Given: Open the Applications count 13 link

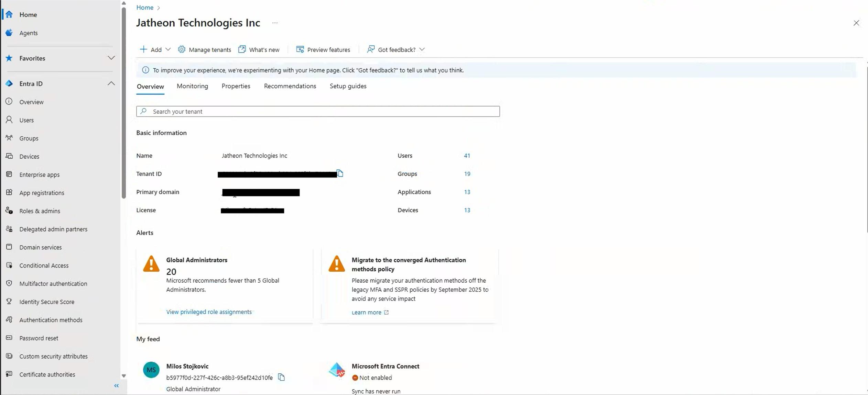Looking at the screenshot, I should click(x=467, y=192).
